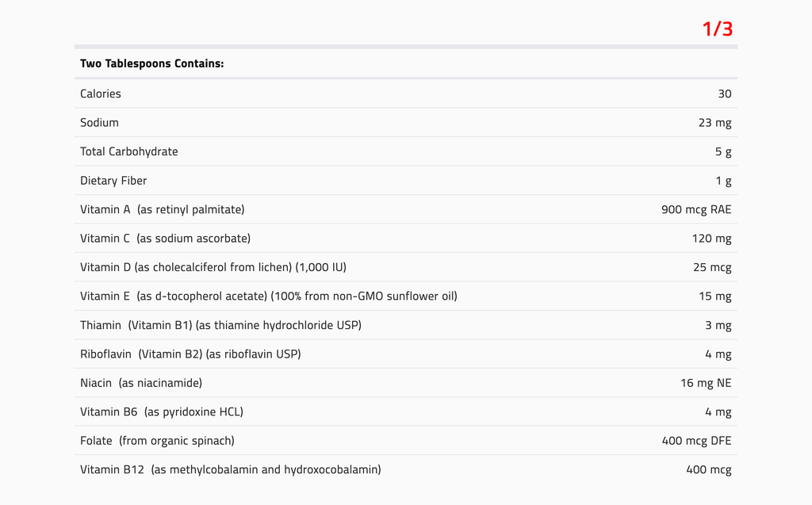
Task: Click the 23 mg Sodium value
Action: tap(715, 123)
